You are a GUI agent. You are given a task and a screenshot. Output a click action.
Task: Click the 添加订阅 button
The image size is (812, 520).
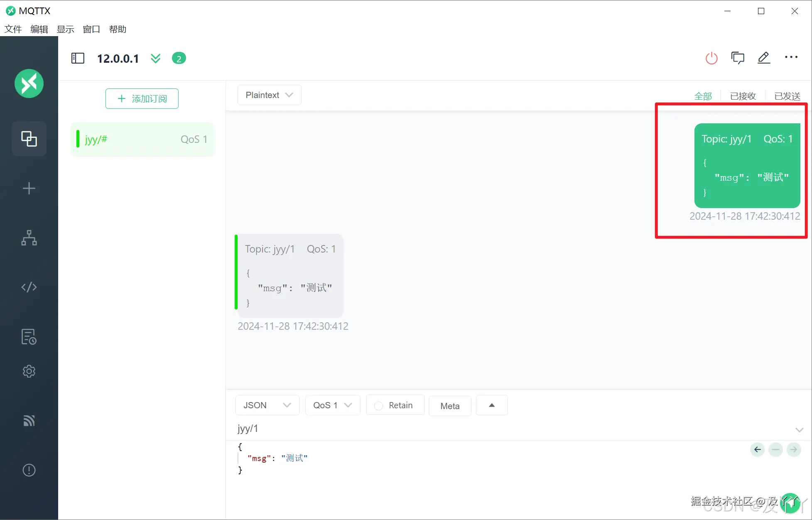142,98
